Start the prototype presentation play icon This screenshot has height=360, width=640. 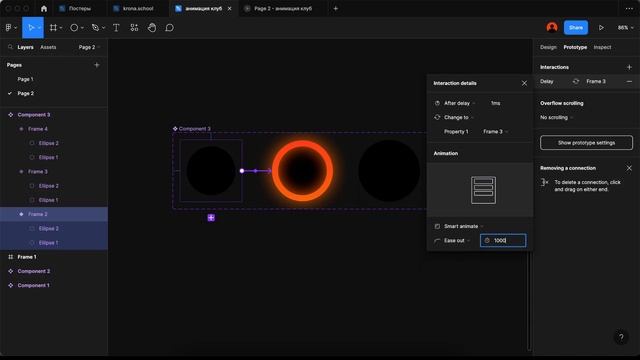(x=601, y=28)
